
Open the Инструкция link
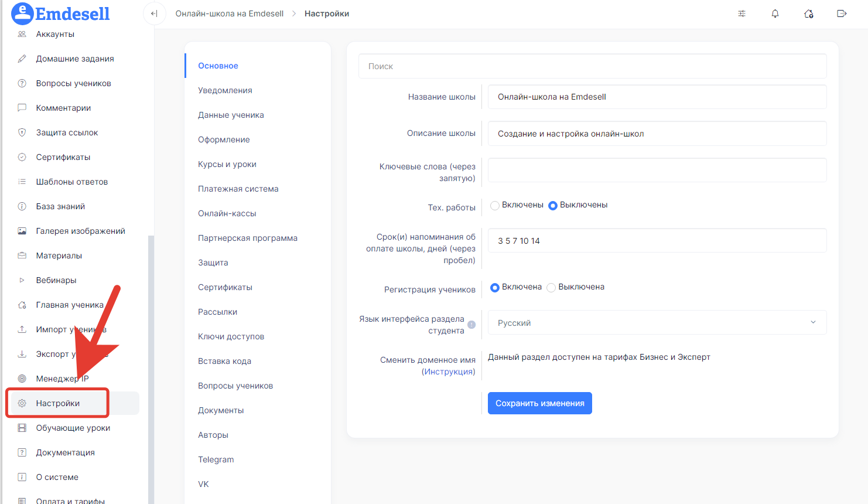(x=448, y=372)
